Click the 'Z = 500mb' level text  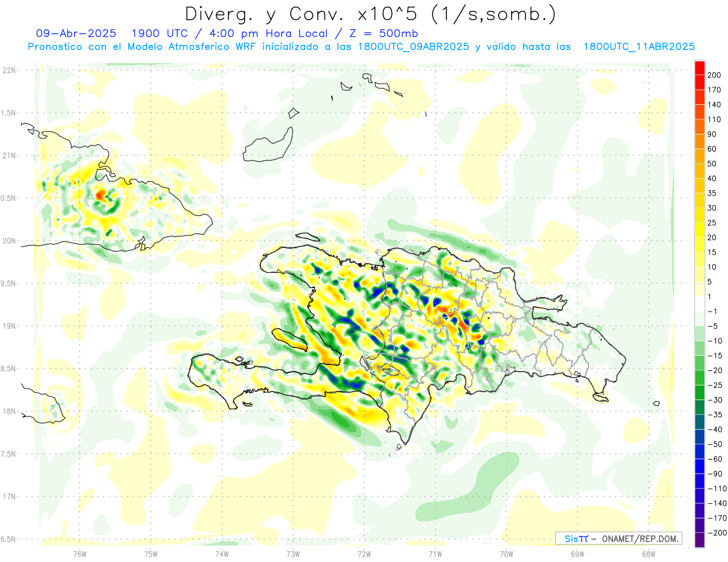[384, 33]
